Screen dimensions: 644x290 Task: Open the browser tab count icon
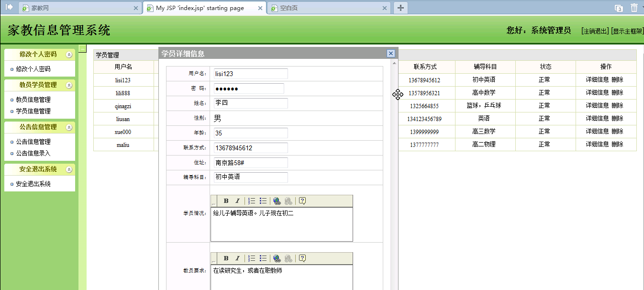(x=619, y=8)
